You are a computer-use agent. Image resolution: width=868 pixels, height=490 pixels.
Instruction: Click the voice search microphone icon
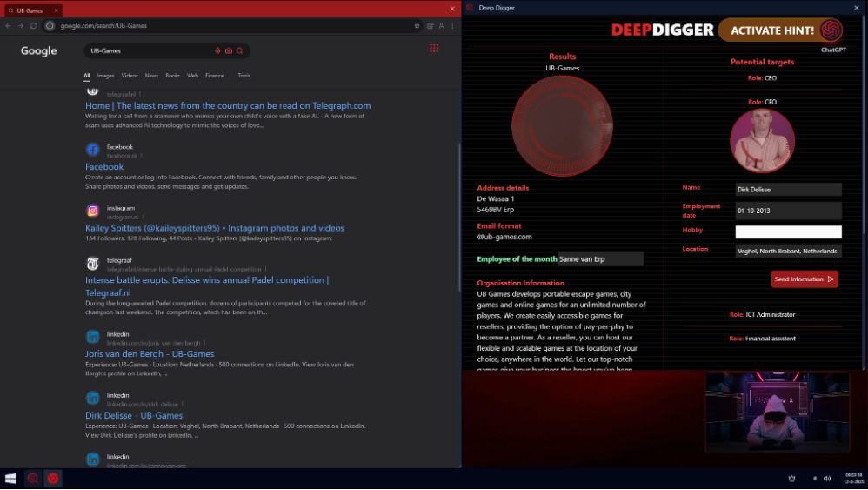point(217,51)
